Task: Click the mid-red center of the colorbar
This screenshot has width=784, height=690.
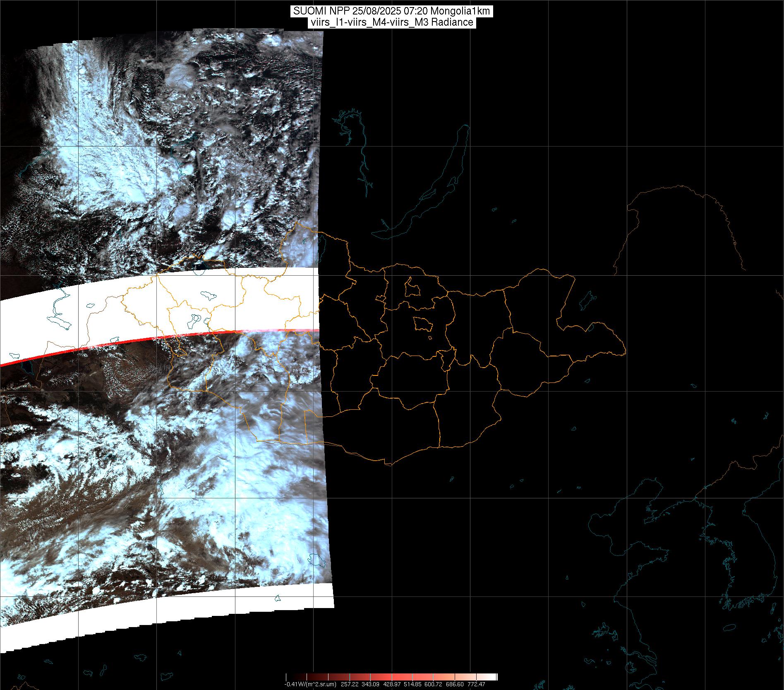Action: point(391,677)
